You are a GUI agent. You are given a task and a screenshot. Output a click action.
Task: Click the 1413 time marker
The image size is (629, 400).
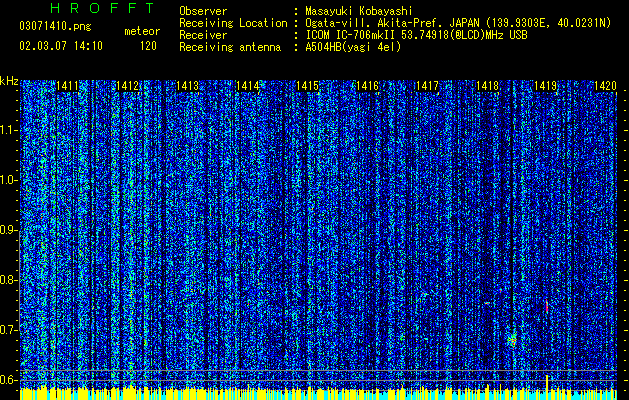point(187,86)
